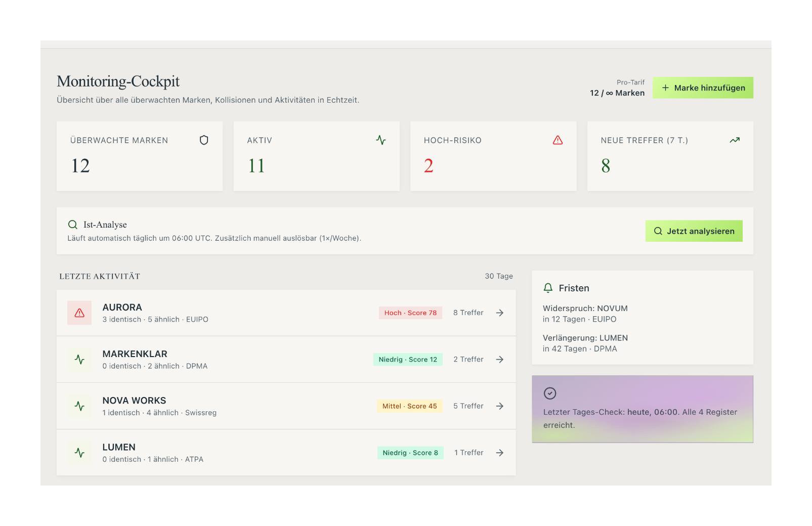Click the bell icon next to Fristen
812x526 pixels.
548,288
